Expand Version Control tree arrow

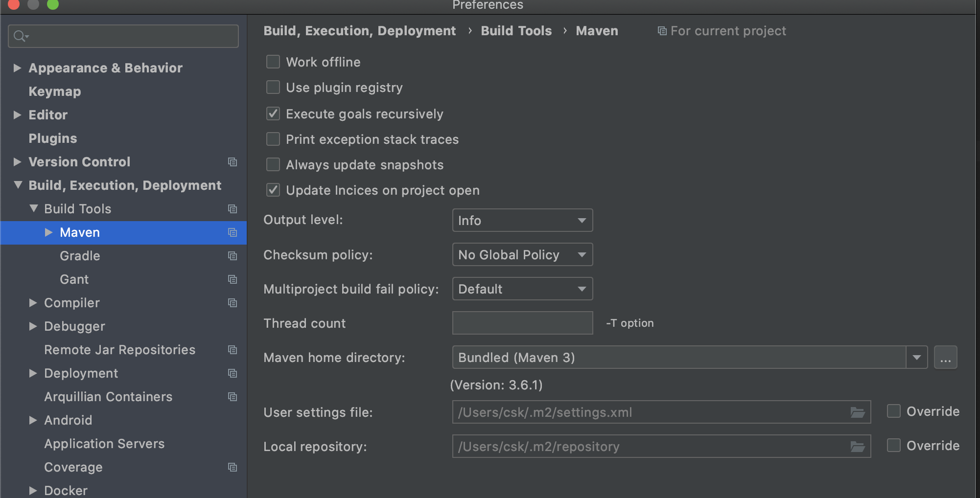[17, 162]
